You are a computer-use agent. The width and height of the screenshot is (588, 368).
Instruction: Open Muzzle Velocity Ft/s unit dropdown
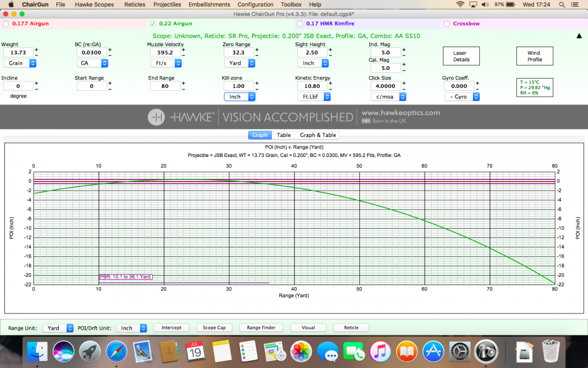tap(166, 63)
